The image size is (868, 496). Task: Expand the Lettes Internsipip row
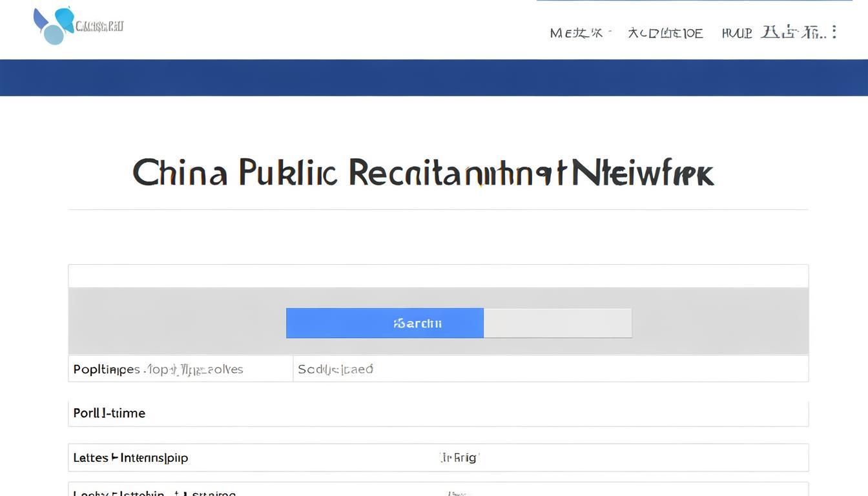pyautogui.click(x=439, y=457)
